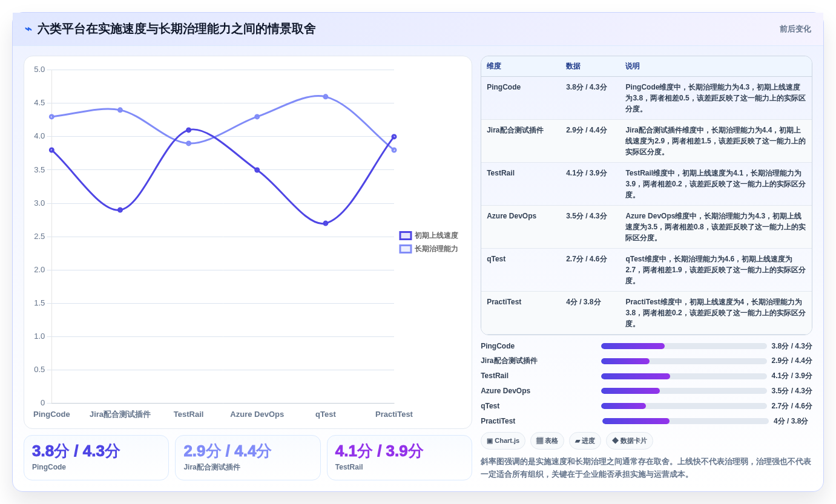
Task: Click the 斜率图强调 summary paragraph
Action: 646,468
